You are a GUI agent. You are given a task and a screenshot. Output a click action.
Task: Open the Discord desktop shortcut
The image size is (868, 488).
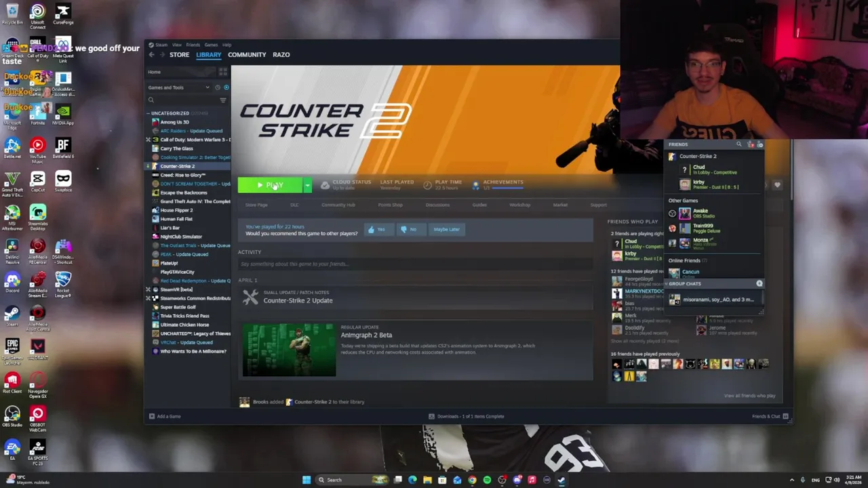pyautogui.click(x=12, y=281)
